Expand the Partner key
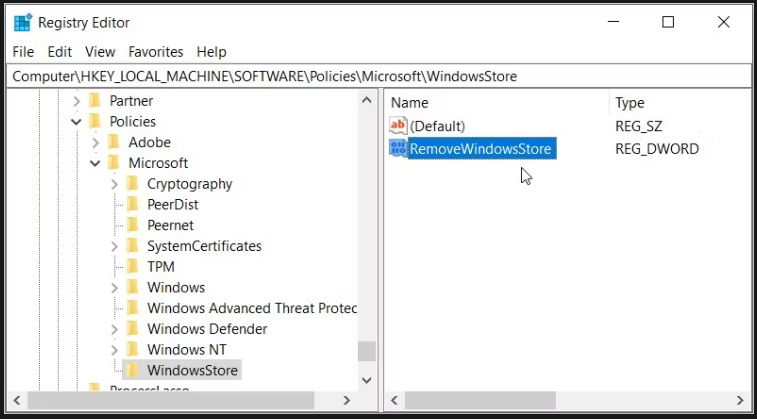 (x=76, y=101)
